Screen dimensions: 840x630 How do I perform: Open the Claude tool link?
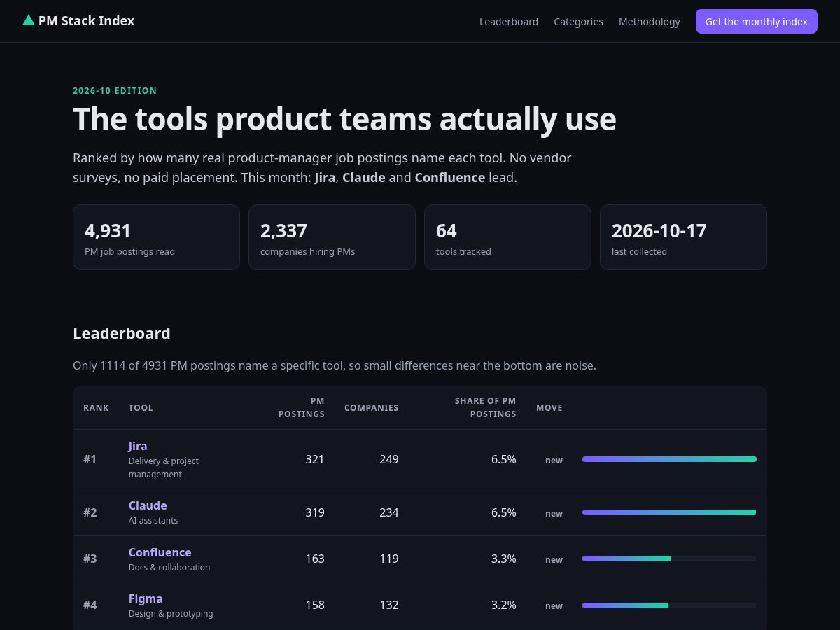[148, 505]
